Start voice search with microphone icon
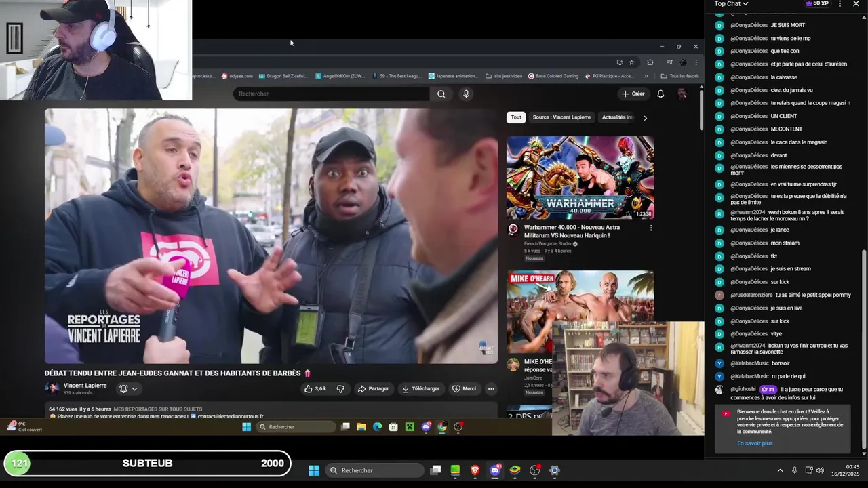Image resolution: width=868 pixels, height=488 pixels. [x=466, y=94]
